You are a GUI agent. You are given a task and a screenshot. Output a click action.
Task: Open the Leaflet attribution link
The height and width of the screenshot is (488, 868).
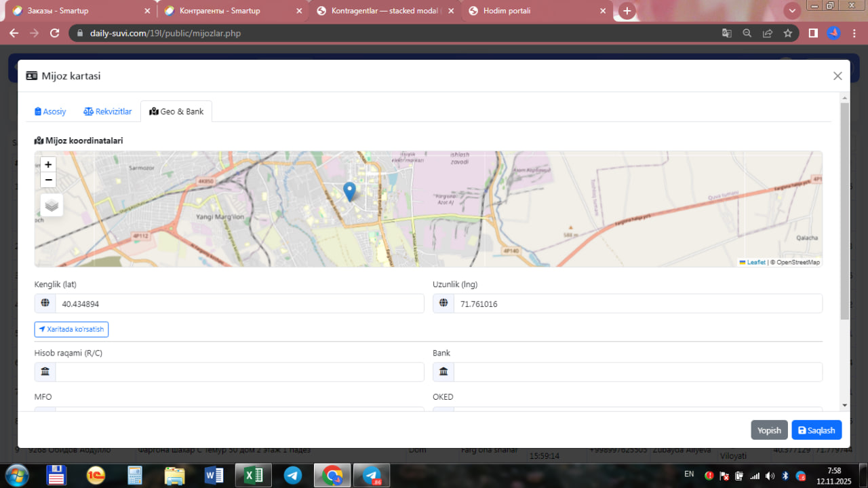click(755, 262)
